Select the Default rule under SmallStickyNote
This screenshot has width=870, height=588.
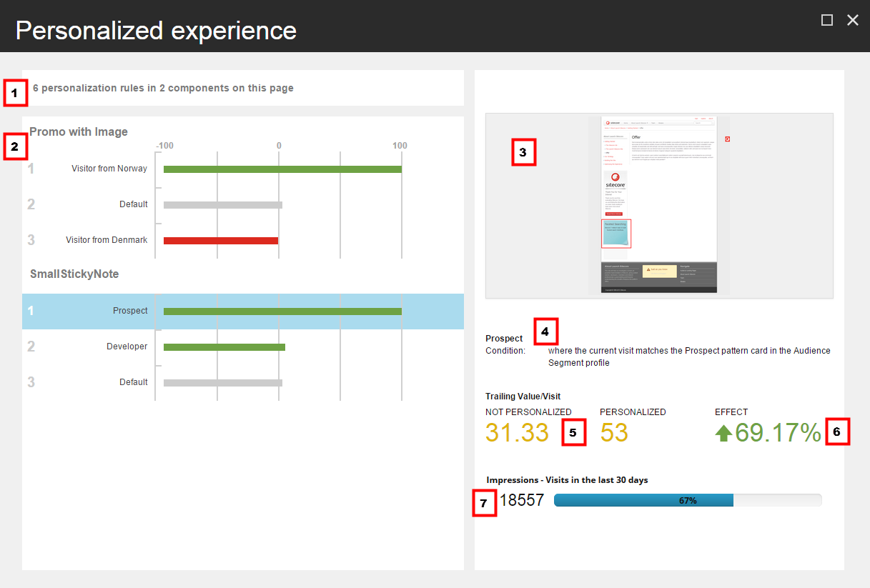coord(243,382)
